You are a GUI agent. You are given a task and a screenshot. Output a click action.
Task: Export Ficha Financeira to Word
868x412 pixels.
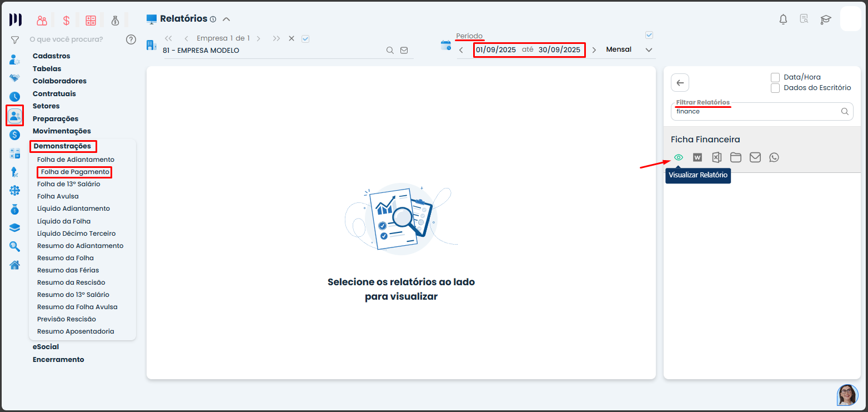[x=698, y=157]
